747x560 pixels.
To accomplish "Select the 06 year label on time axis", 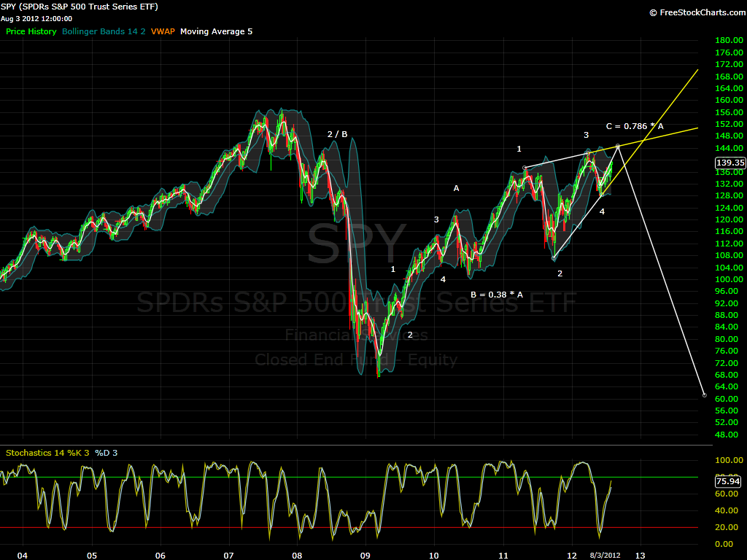I will 160,555.
